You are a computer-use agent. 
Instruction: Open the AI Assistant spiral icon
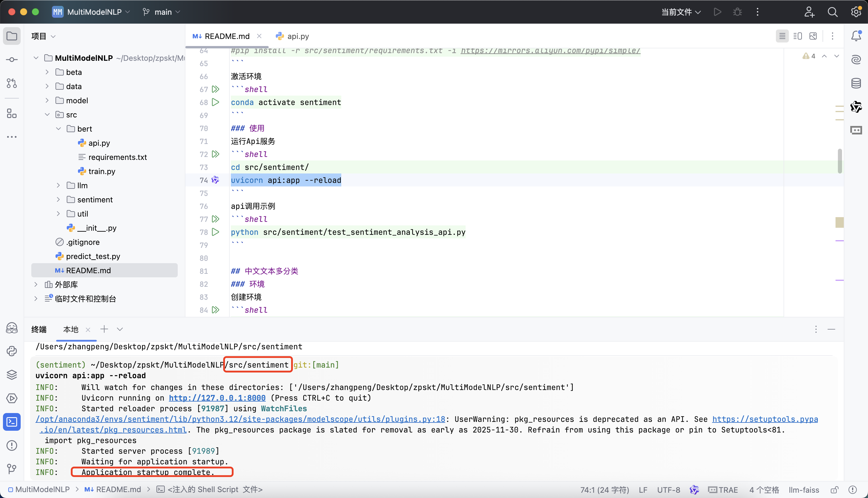click(x=856, y=60)
